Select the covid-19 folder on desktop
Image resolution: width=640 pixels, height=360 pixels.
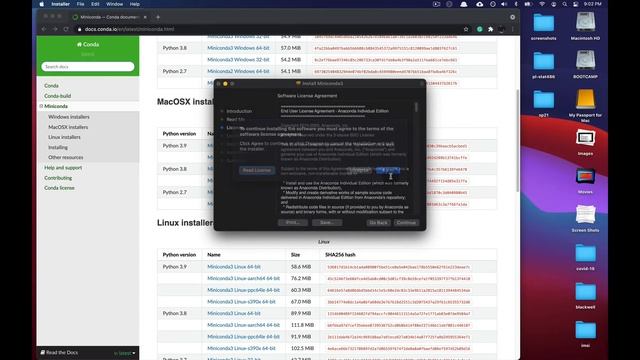coord(585,257)
